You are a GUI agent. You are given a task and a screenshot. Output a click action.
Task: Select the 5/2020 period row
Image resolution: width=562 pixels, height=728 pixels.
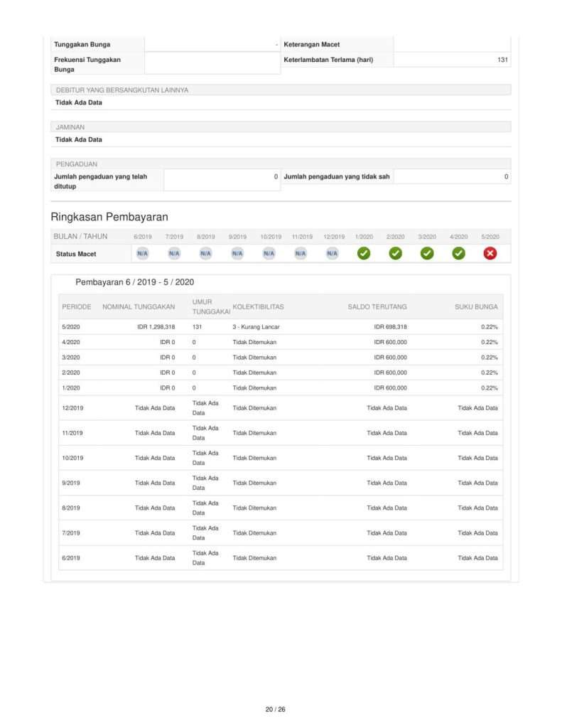tap(71, 327)
